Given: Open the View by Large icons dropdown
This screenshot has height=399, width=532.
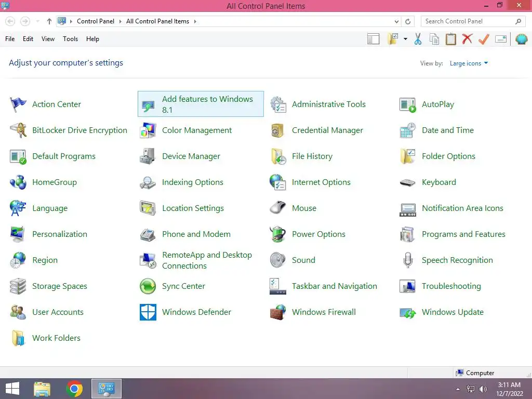Looking at the screenshot, I should click(x=469, y=63).
